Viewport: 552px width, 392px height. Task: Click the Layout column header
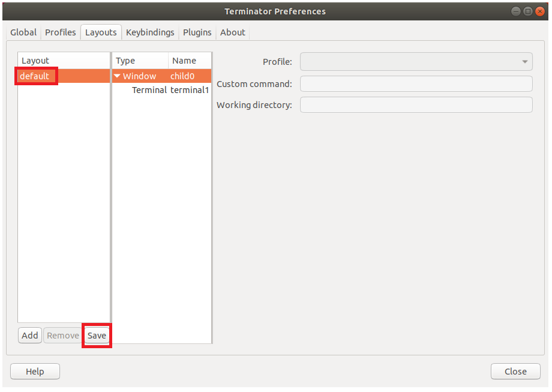(64, 61)
